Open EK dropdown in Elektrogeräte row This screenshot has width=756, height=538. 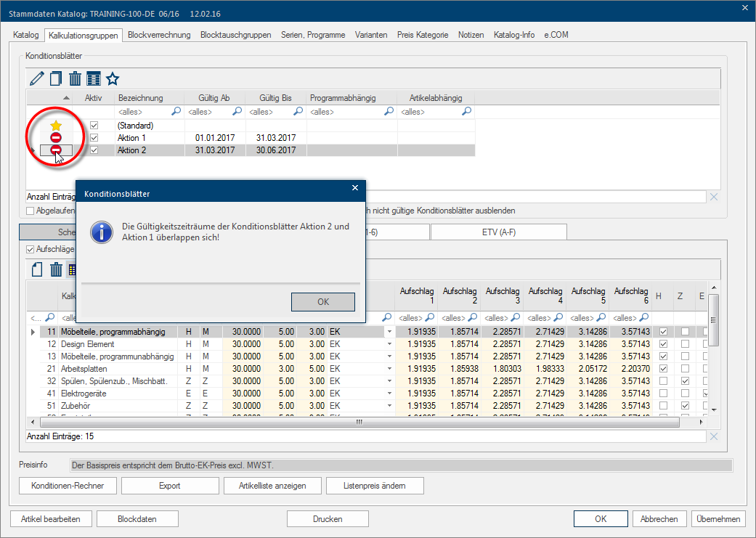point(389,394)
